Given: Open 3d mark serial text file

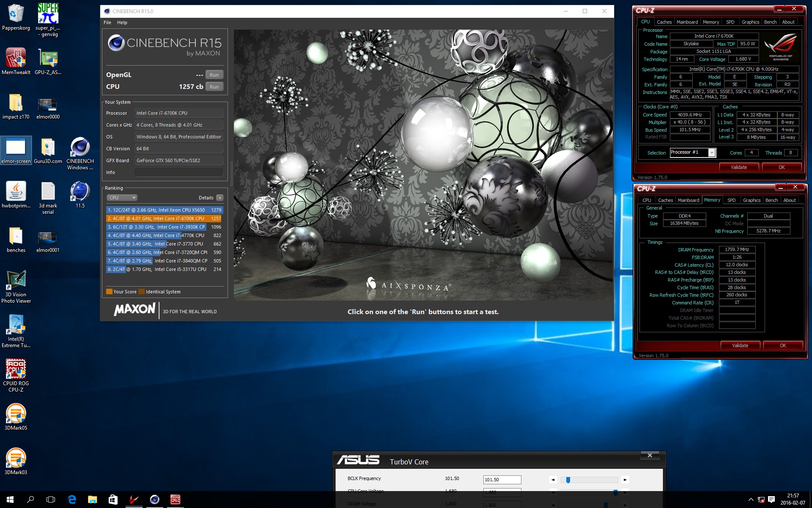Looking at the screenshot, I should coord(48,198).
